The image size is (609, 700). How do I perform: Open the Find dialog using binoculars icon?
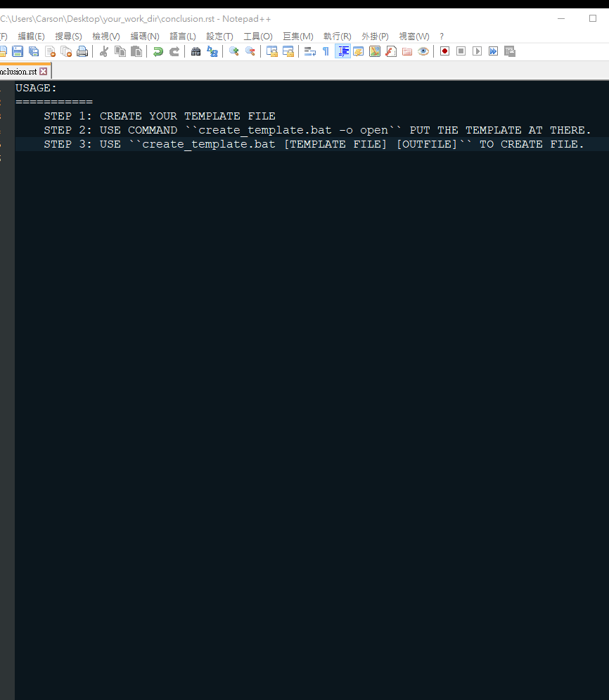195,51
